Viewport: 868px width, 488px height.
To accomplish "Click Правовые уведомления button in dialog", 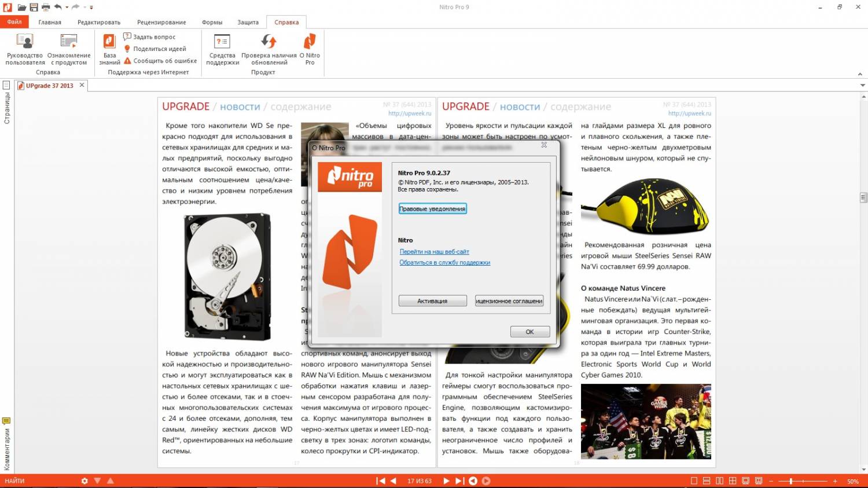I will pos(432,208).
